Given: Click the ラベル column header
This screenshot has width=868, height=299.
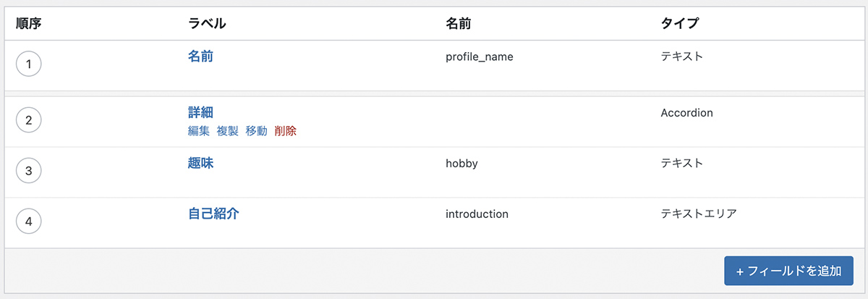Looking at the screenshot, I should (x=207, y=23).
